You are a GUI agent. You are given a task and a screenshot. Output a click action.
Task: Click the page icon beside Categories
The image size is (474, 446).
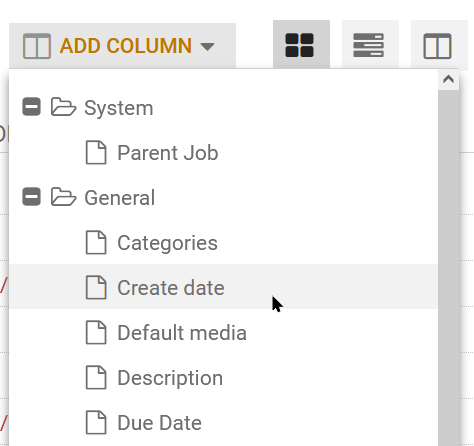tap(96, 242)
